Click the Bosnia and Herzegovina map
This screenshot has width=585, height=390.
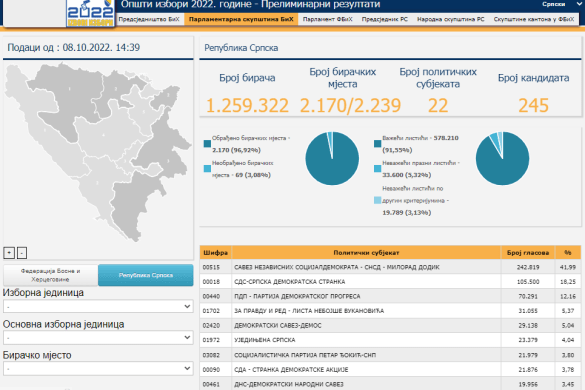[x=98, y=151]
